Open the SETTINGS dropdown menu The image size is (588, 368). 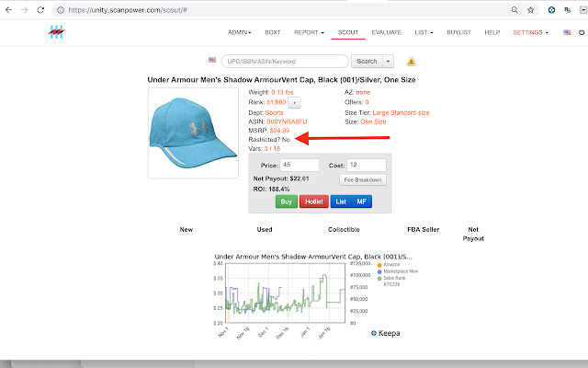coord(531,32)
